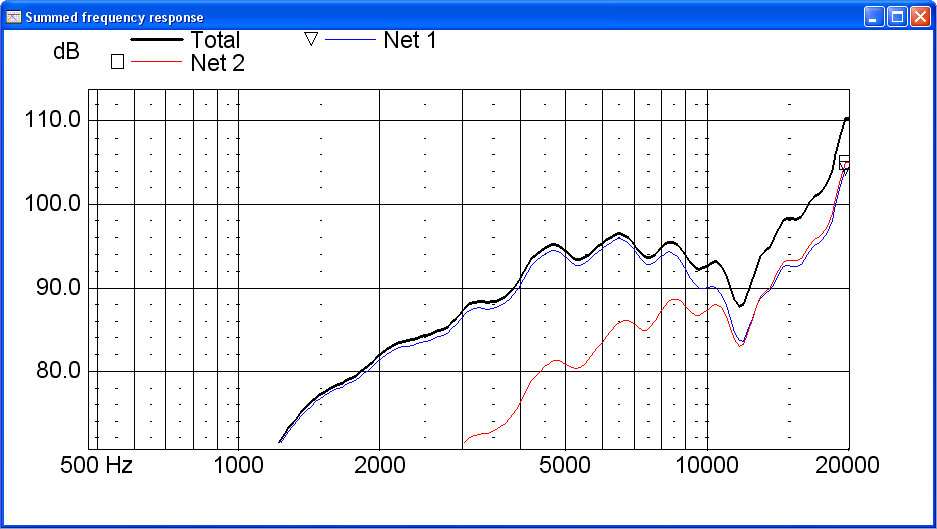Click the 100.0 value on the y-axis
Image resolution: width=937 pixels, height=529 pixels.
coord(52,204)
